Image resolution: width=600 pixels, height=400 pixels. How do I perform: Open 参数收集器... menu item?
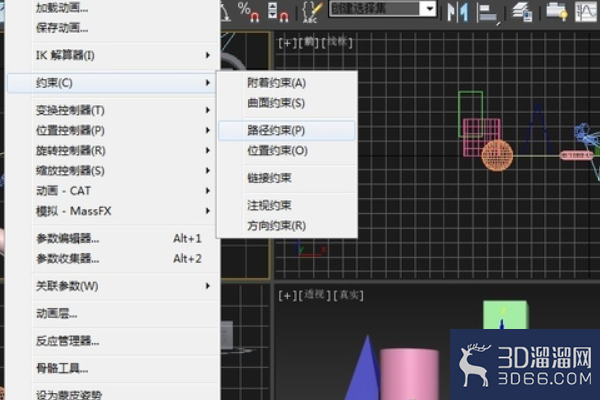click(x=112, y=259)
